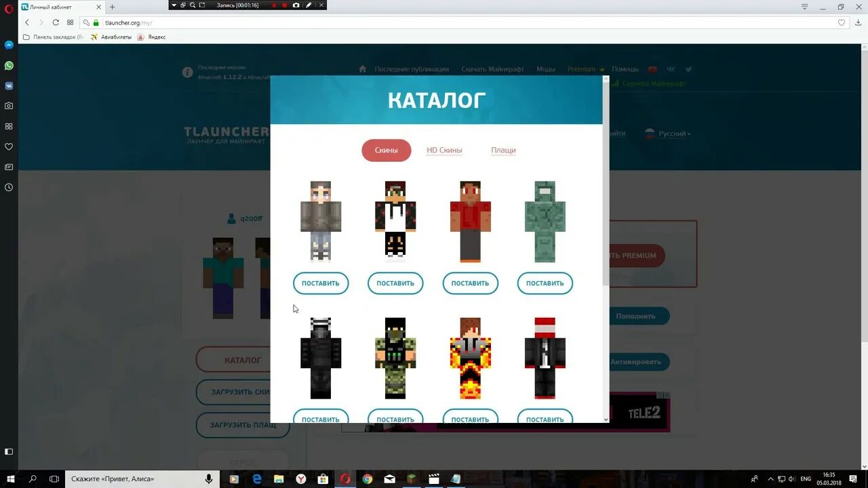This screenshot has height=488, width=868.
Task: Select the gray hoodie skin thumbnail
Action: [x=321, y=221]
